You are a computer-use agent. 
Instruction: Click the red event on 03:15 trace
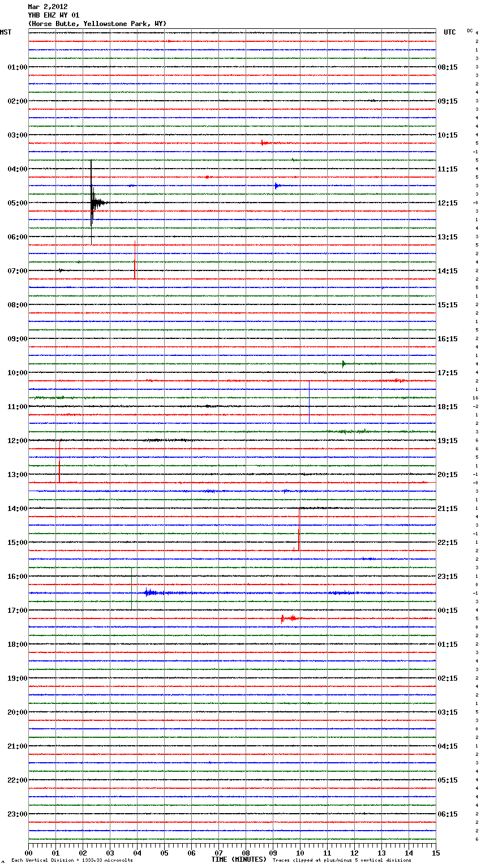coord(265,143)
